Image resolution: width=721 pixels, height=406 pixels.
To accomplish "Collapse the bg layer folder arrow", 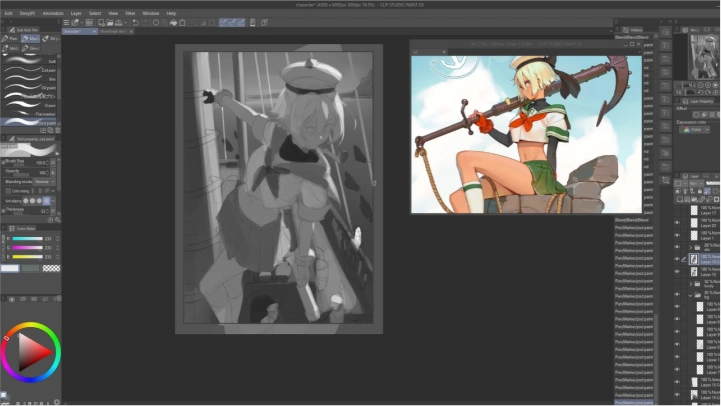I will tap(691, 295).
